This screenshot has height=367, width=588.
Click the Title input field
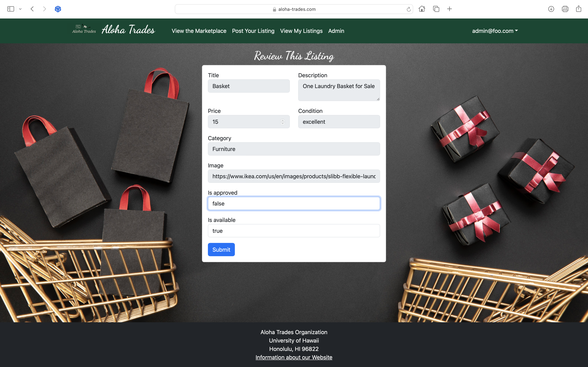(248, 86)
